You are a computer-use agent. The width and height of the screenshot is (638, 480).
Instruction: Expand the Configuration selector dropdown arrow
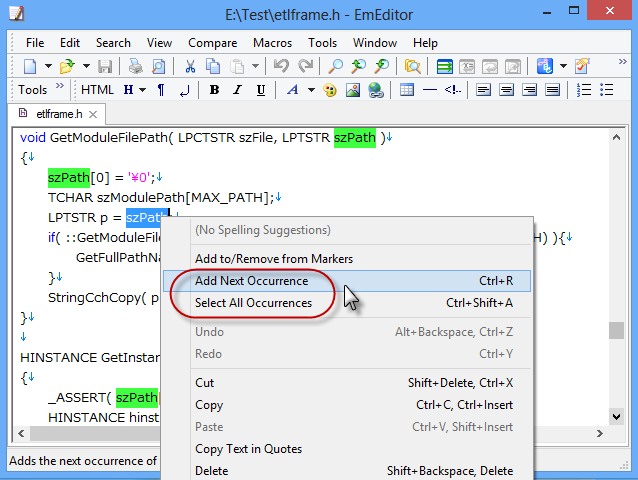pyautogui.click(x=563, y=66)
